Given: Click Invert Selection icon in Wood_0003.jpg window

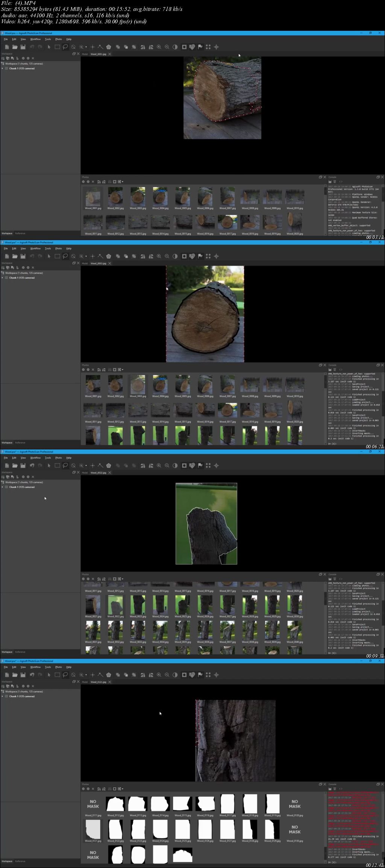Looking at the screenshot, I should pyautogui.click(x=134, y=256).
